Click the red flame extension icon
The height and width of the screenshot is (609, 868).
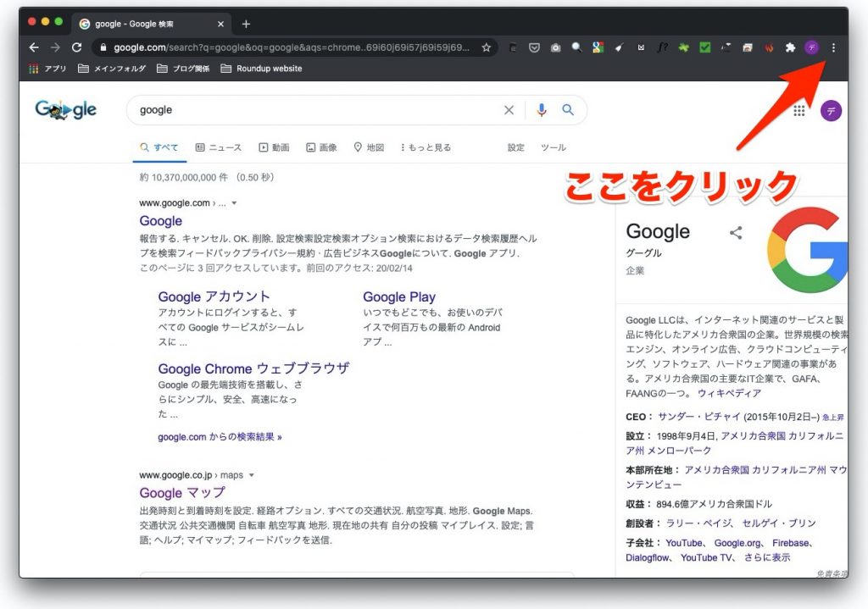768,48
